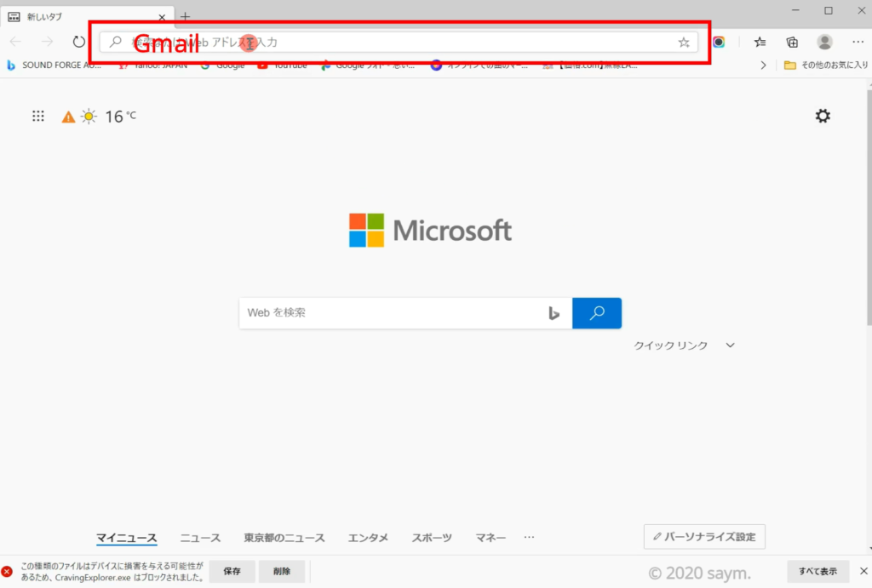Expand hidden bookmarks bar overflow chevron
The width and height of the screenshot is (872, 588).
763,65
